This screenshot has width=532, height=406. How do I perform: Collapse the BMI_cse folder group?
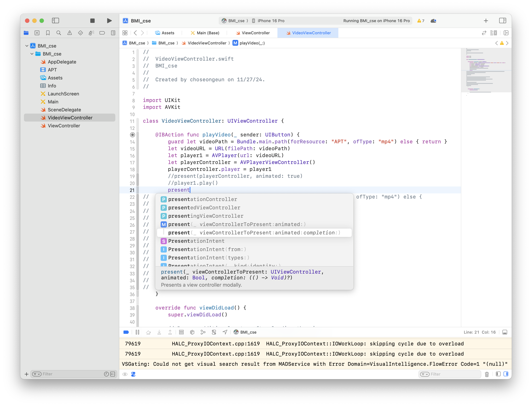click(32, 54)
